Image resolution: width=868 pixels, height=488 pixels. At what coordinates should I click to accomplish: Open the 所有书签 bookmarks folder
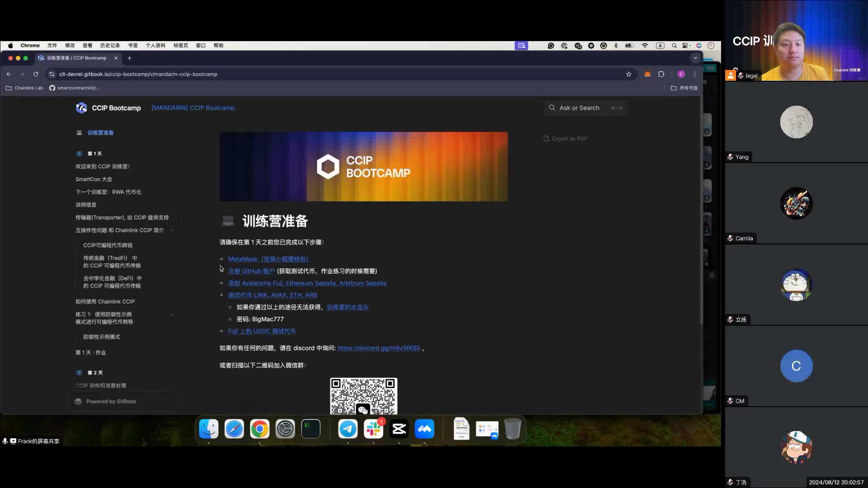tap(684, 88)
